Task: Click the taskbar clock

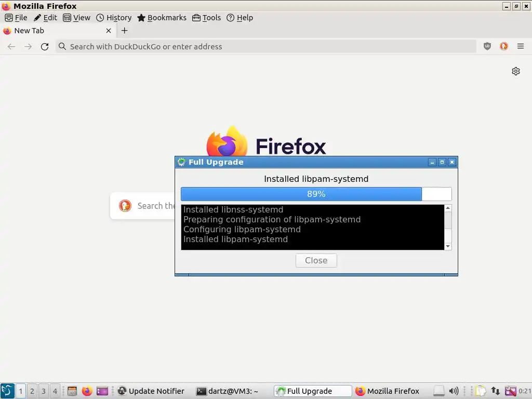Action: coord(525,391)
